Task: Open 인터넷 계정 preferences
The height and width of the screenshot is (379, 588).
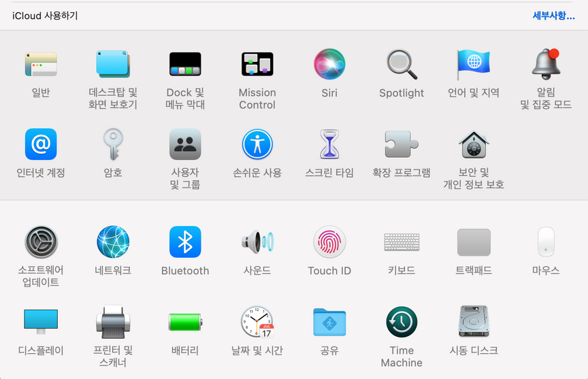Action: (41, 144)
